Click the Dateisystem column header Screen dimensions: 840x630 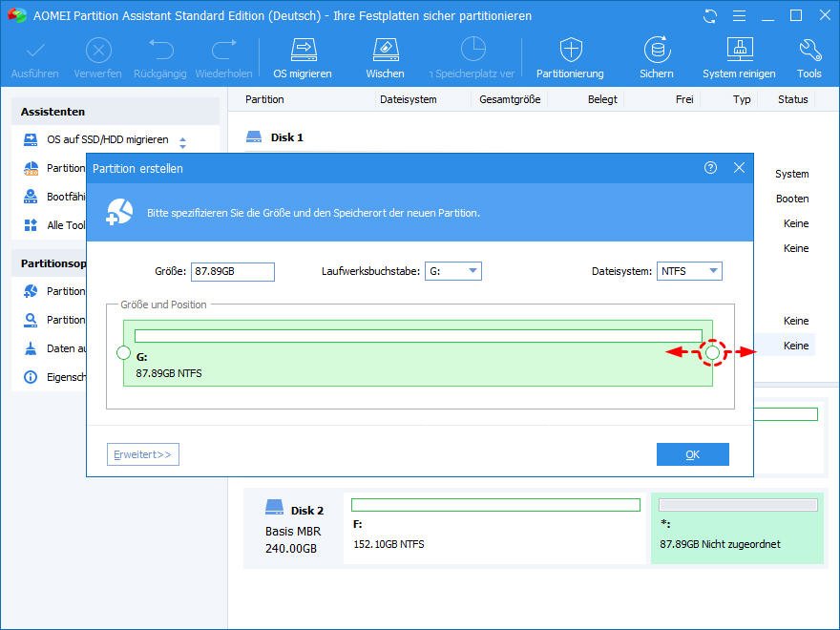[x=409, y=99]
